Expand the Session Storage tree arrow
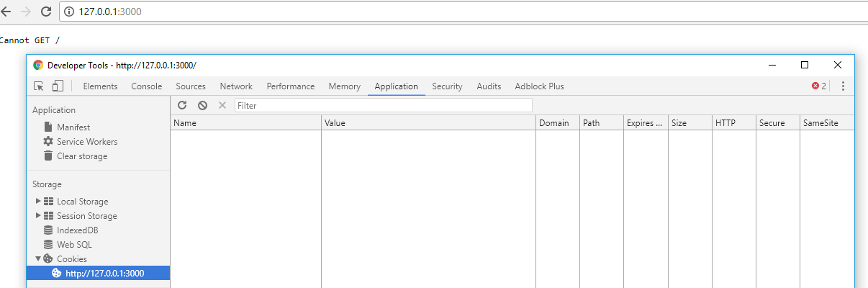This screenshot has width=868, height=288. 38,215
